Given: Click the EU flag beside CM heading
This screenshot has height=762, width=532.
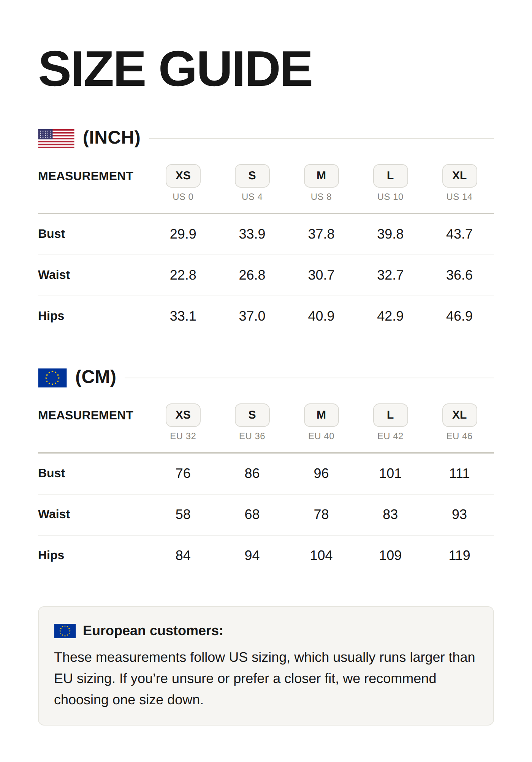Looking at the screenshot, I should [x=52, y=378].
